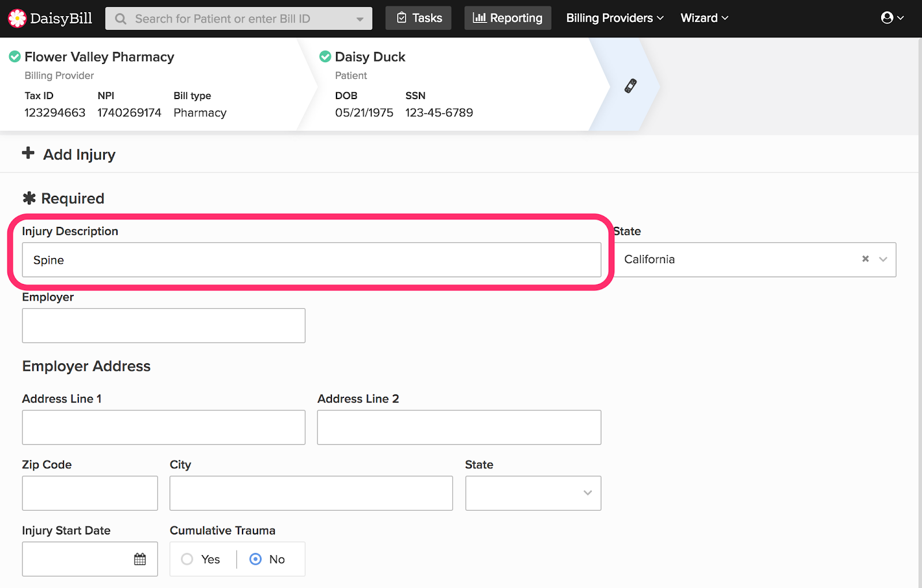Expand the patient search dropdown arrow
Image resolution: width=922 pixels, height=588 pixels.
pyautogui.click(x=360, y=19)
